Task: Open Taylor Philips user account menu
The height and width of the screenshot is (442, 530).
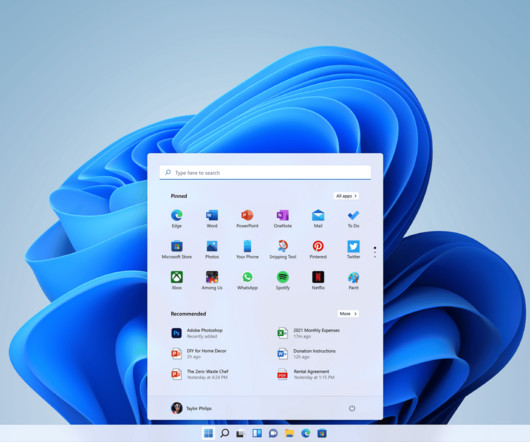Action: (x=191, y=408)
